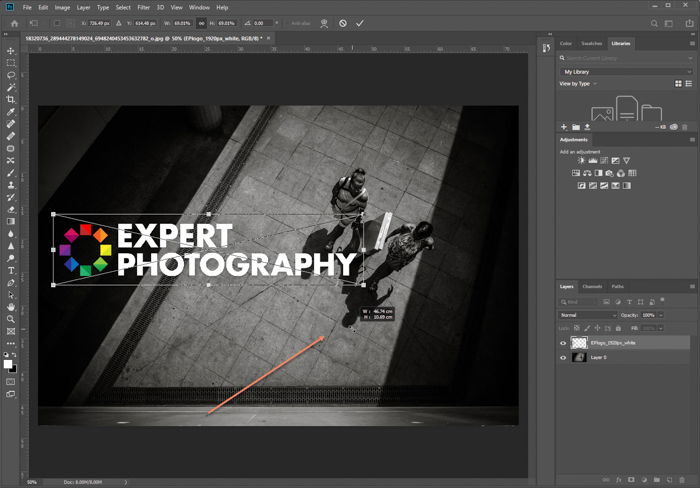Create new group folder in Layers panel
The height and width of the screenshot is (488, 700).
[657, 480]
